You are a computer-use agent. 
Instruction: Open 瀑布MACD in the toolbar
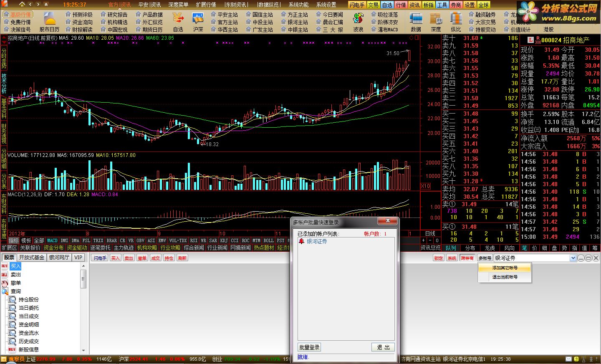point(384,30)
